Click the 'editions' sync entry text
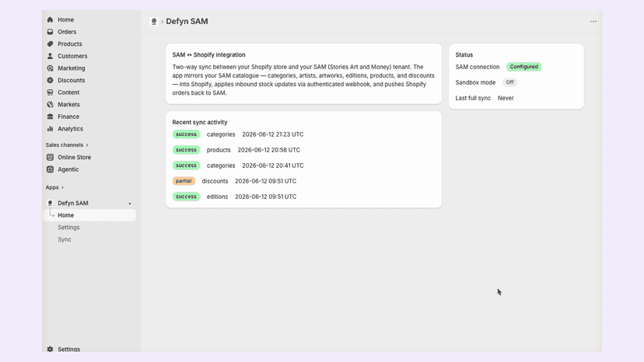This screenshot has height=362, width=644. 217,197
